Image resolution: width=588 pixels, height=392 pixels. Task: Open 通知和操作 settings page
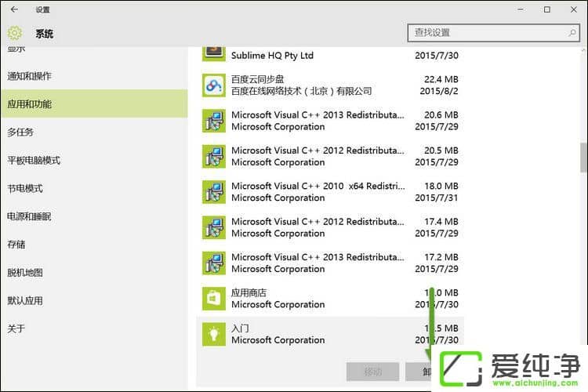point(94,76)
